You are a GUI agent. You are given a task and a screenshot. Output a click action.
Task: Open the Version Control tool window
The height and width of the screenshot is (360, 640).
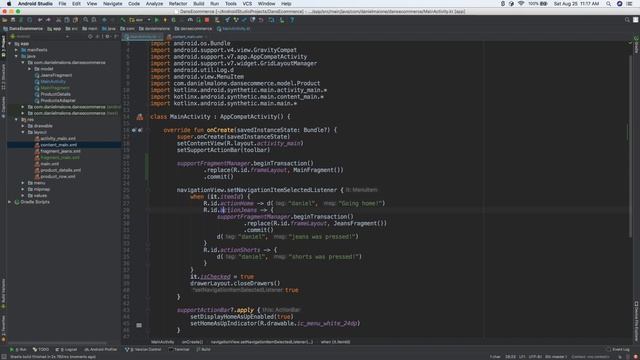[x=143, y=349]
